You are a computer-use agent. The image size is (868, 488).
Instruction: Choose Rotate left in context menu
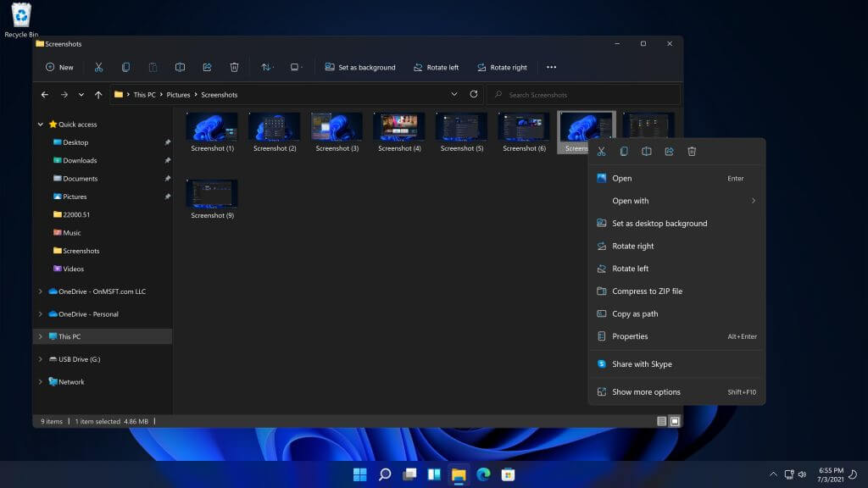676,269
